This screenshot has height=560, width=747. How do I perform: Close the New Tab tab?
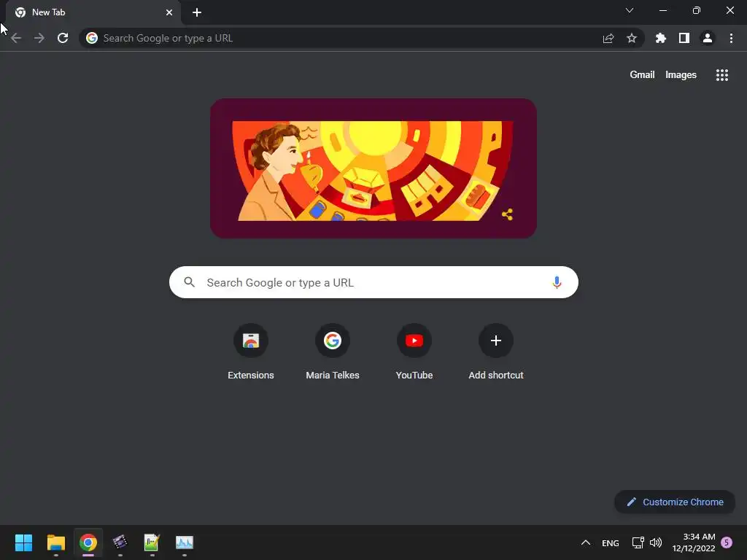click(x=169, y=12)
